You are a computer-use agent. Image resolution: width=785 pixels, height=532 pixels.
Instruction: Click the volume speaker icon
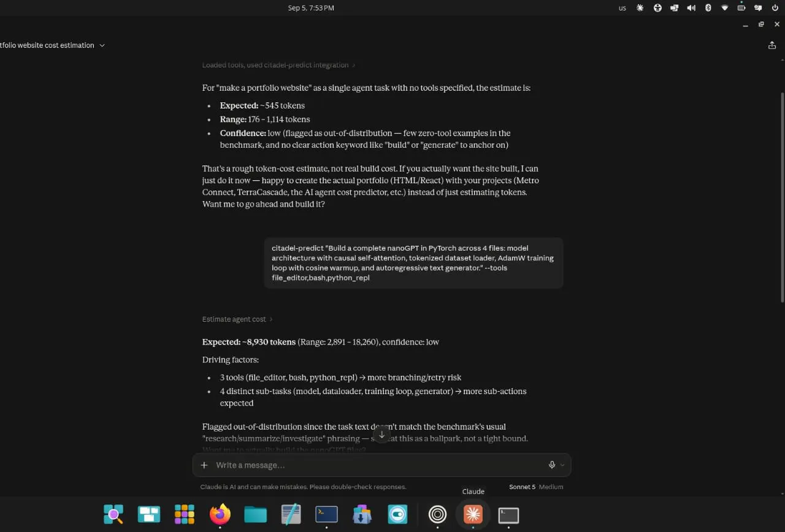pos(691,8)
